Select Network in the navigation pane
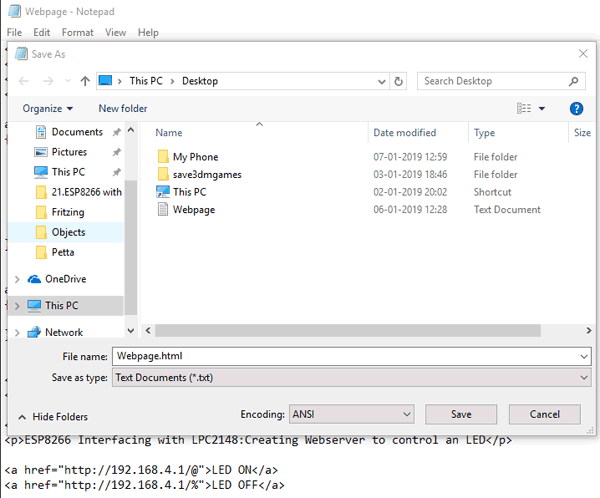The width and height of the screenshot is (600, 498). pos(64,332)
